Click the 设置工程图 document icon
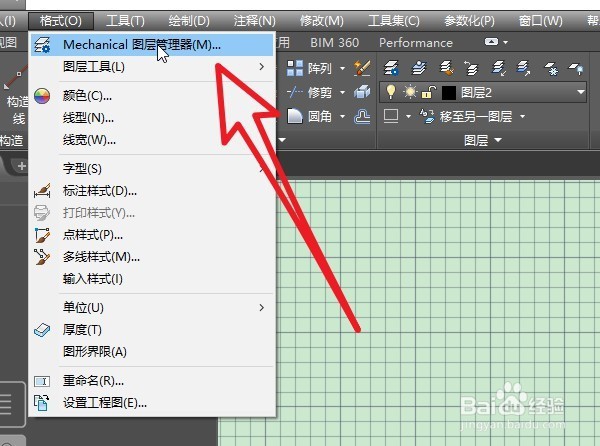The image size is (600, 446). point(41,403)
